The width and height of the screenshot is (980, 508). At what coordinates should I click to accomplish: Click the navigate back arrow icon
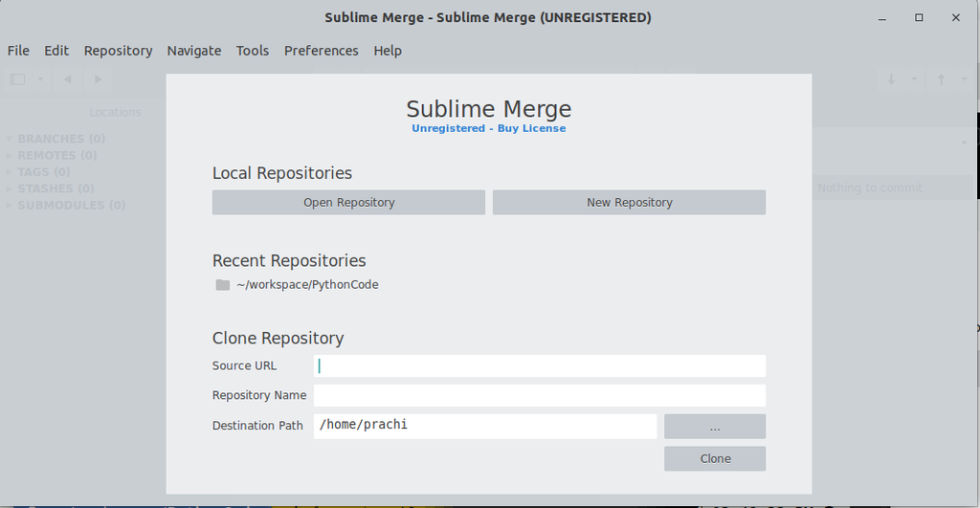(x=67, y=79)
